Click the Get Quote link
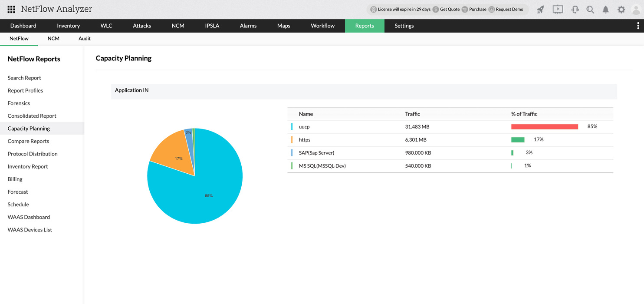The height and width of the screenshot is (304, 644). tap(450, 9)
